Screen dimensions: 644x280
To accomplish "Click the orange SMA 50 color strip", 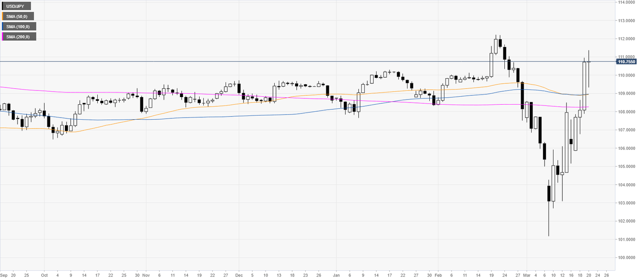I will pos(3,16).
